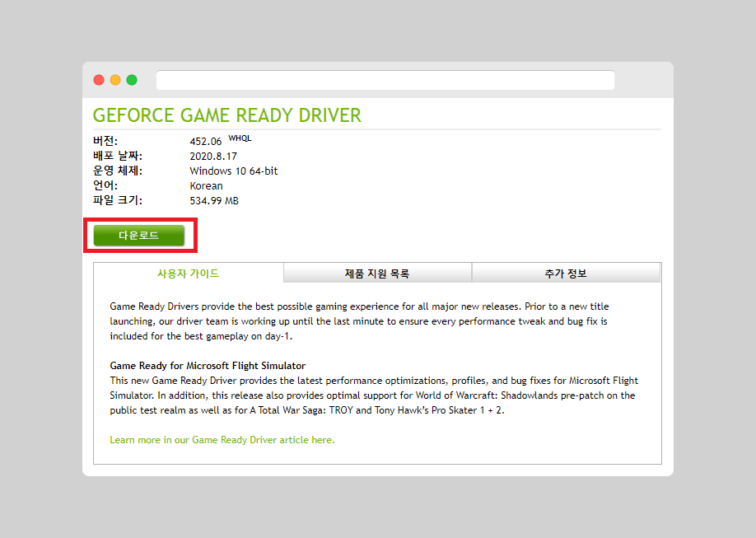
Task: Click the file size 534.99 MB
Action: (x=214, y=201)
